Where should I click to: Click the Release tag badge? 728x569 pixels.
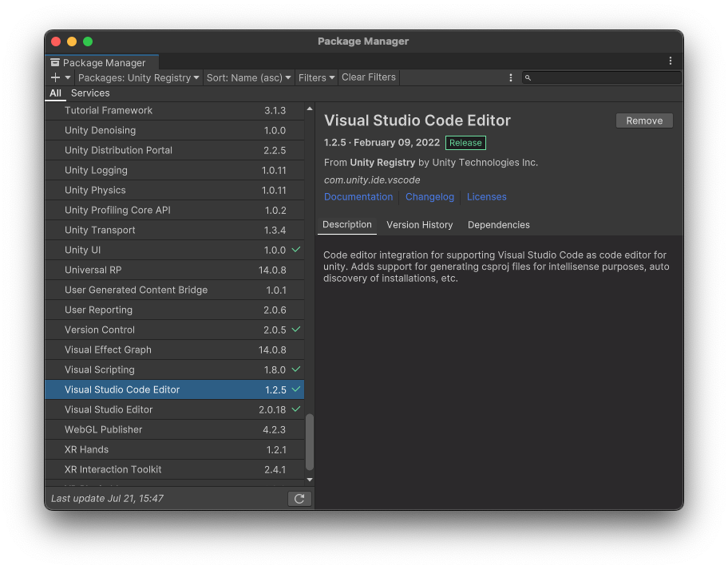(x=465, y=143)
